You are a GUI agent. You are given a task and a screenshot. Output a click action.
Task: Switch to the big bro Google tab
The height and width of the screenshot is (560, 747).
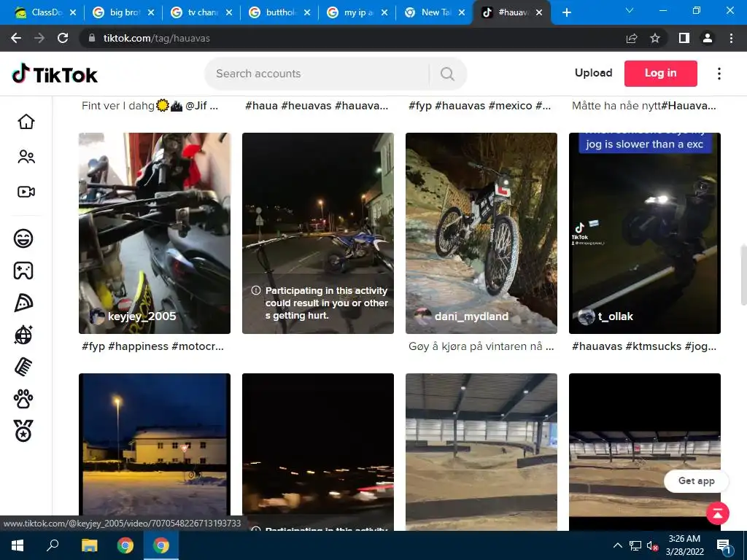pyautogui.click(x=124, y=12)
